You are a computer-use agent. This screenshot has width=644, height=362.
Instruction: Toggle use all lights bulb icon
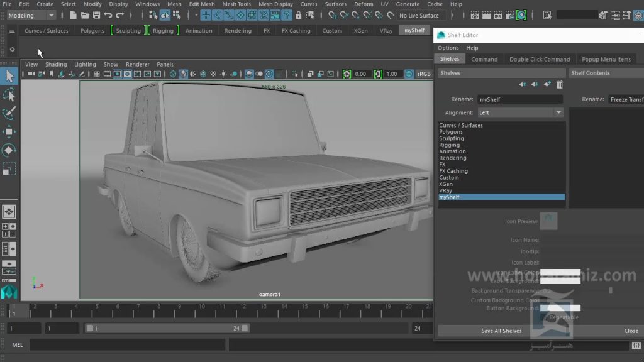tap(223, 74)
